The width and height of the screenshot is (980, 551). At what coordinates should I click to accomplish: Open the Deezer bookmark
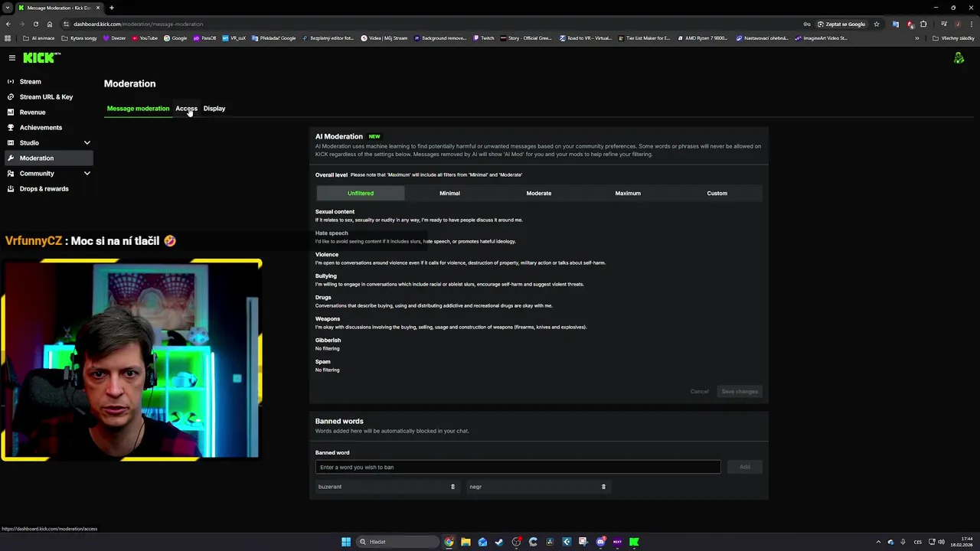click(114, 37)
